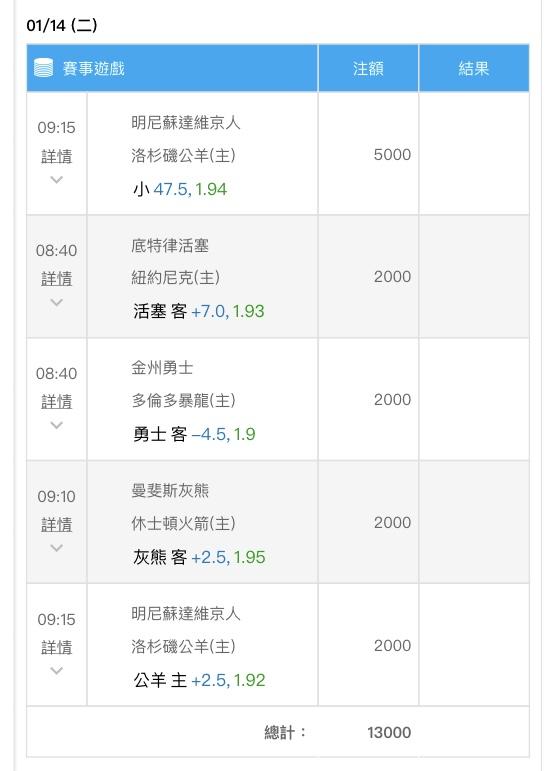Image resolution: width=549 pixels, height=771 pixels.
Task: Select the 灰熊 客 +2.5, 1.95 bet line
Action: [199, 557]
